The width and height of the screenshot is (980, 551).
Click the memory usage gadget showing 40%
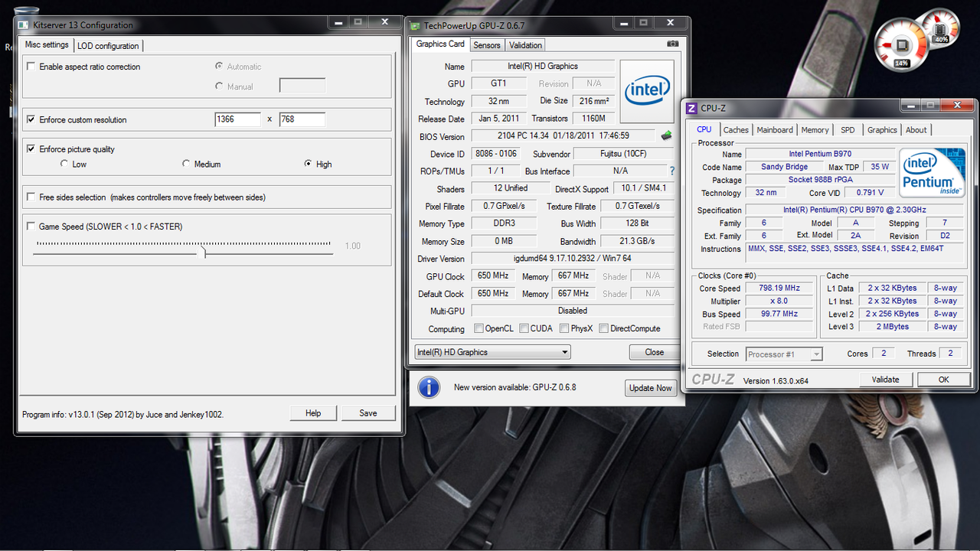(x=940, y=29)
